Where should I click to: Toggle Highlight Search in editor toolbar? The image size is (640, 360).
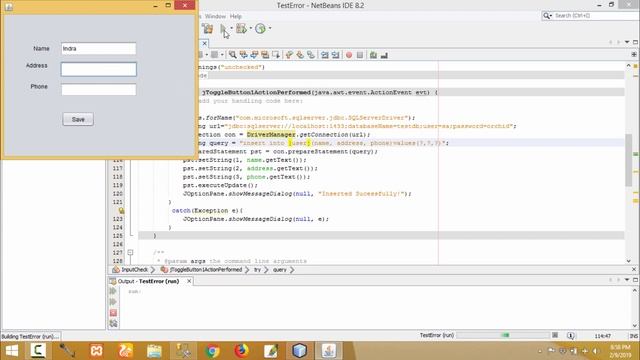coord(265,55)
